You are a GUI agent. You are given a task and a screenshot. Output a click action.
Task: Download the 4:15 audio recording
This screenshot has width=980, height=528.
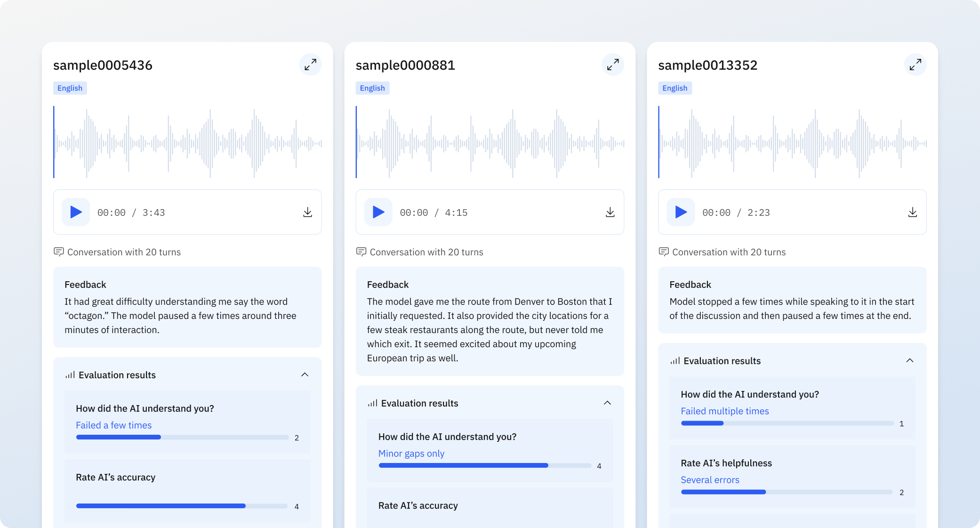(610, 212)
